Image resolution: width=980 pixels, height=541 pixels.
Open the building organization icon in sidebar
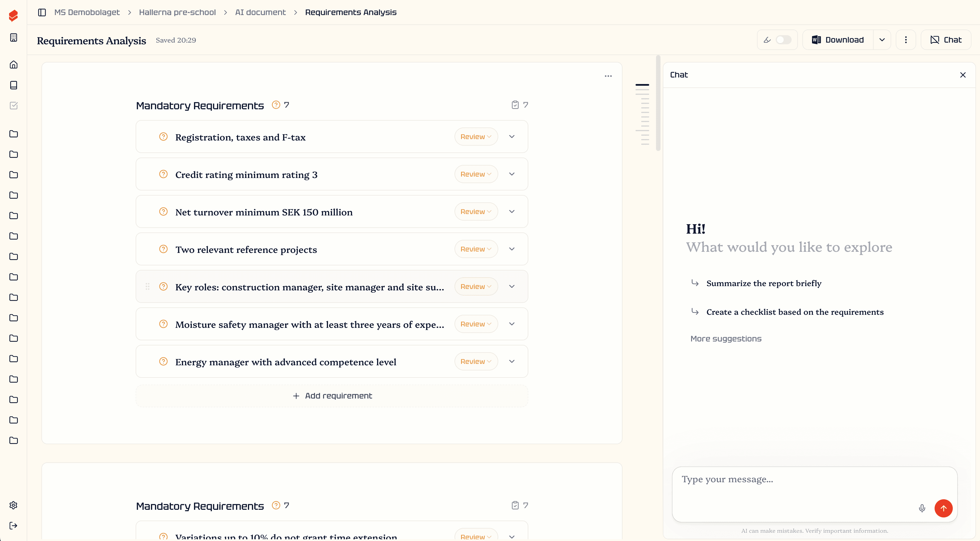pyautogui.click(x=14, y=37)
